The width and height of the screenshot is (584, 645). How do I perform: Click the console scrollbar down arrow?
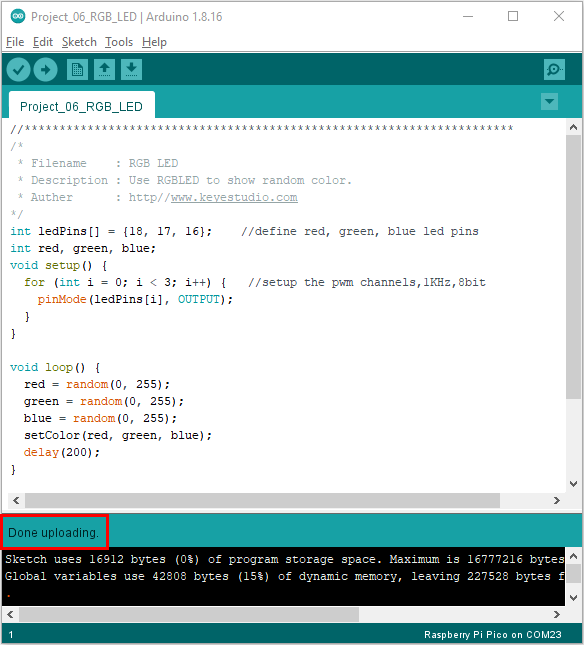click(575, 598)
